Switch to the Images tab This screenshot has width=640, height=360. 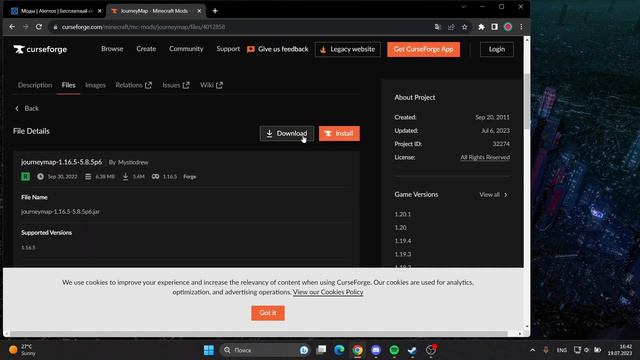click(95, 85)
